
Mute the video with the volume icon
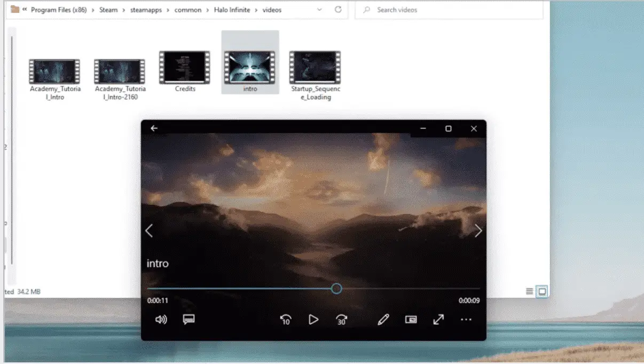tap(161, 320)
